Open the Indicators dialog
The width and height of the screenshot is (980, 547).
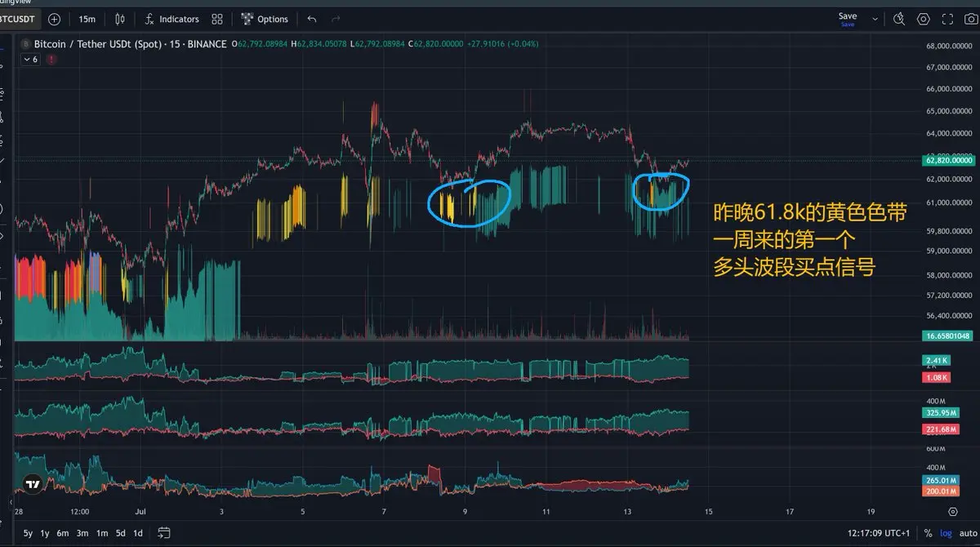pos(171,19)
